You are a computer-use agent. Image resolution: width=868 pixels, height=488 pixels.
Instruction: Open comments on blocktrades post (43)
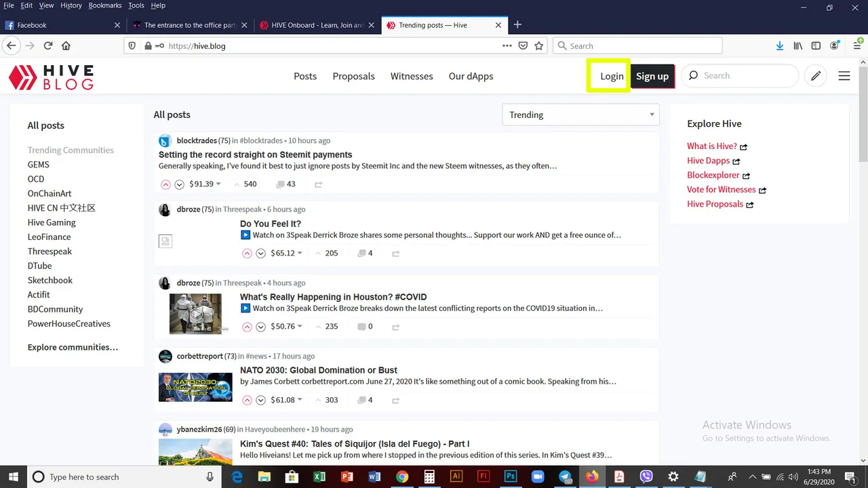(x=285, y=184)
